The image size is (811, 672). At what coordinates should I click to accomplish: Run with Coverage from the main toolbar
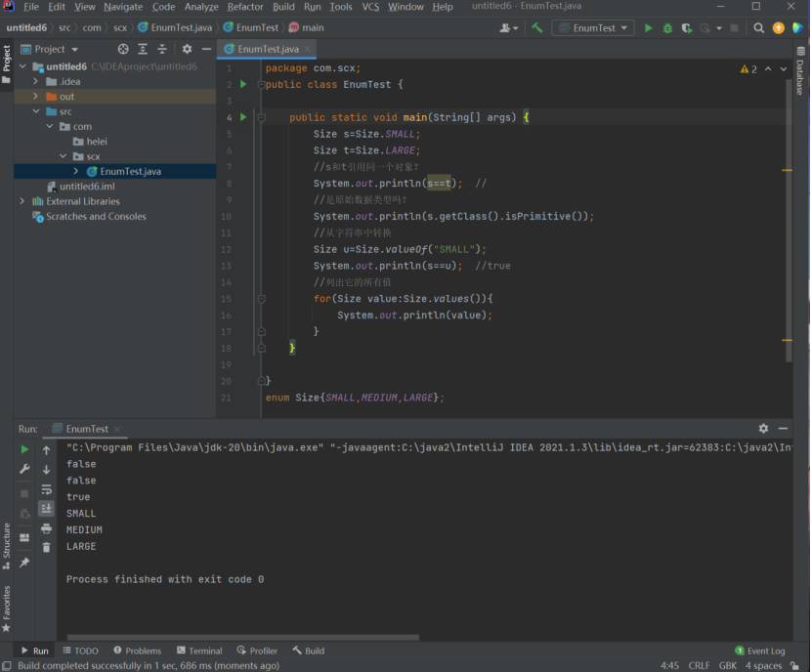click(687, 28)
